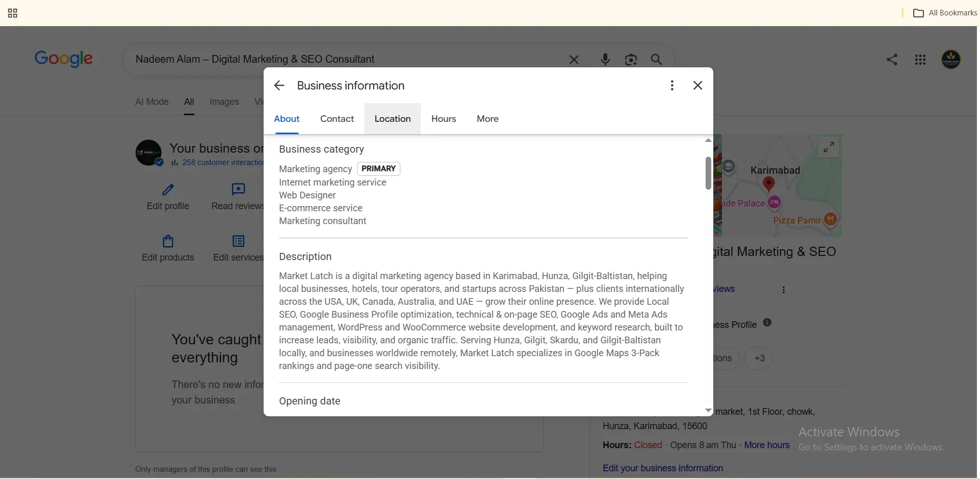This screenshot has width=980, height=479.
Task: Open the Google apps grid
Action: tap(920, 60)
